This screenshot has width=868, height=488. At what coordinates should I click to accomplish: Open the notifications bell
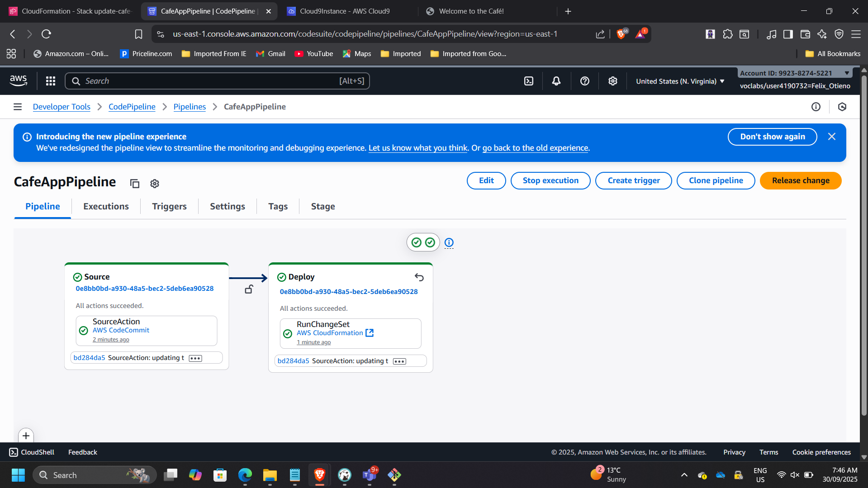[556, 81]
